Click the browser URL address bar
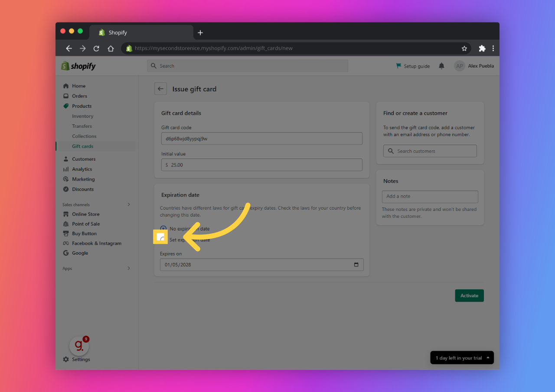Screen dimensions: 555x392 click(x=296, y=49)
